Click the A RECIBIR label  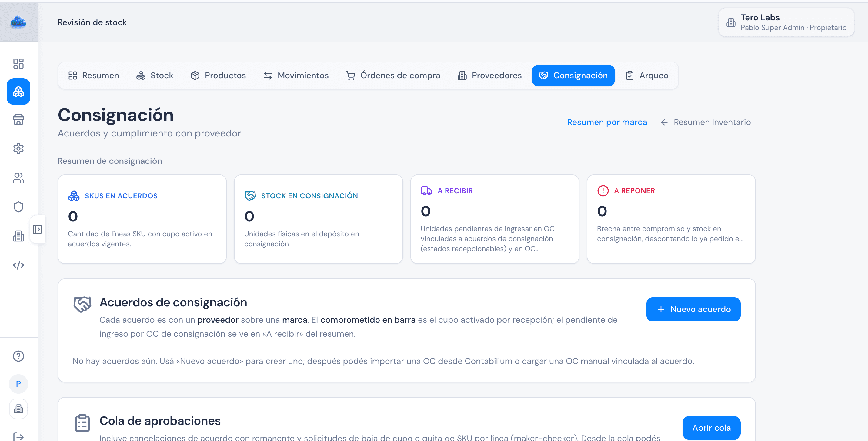pos(455,191)
